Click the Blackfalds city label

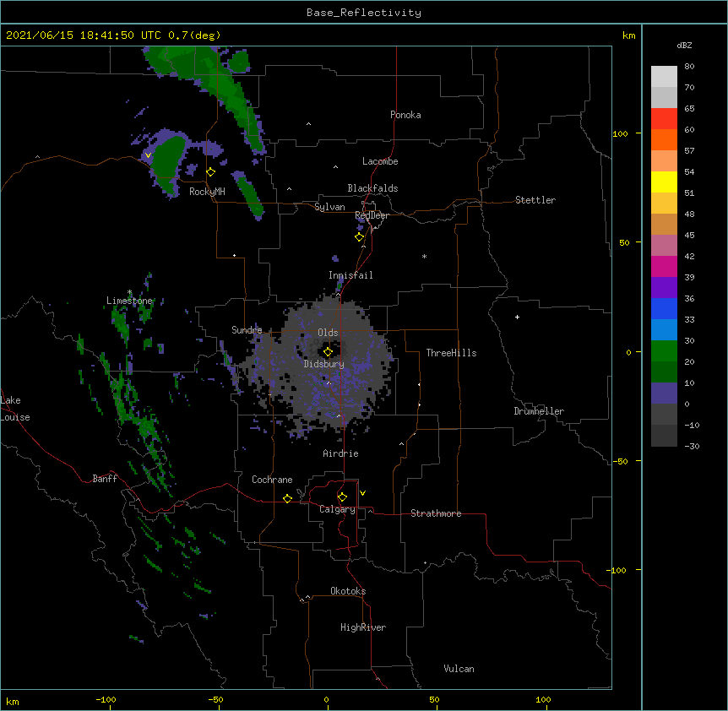coord(372,188)
